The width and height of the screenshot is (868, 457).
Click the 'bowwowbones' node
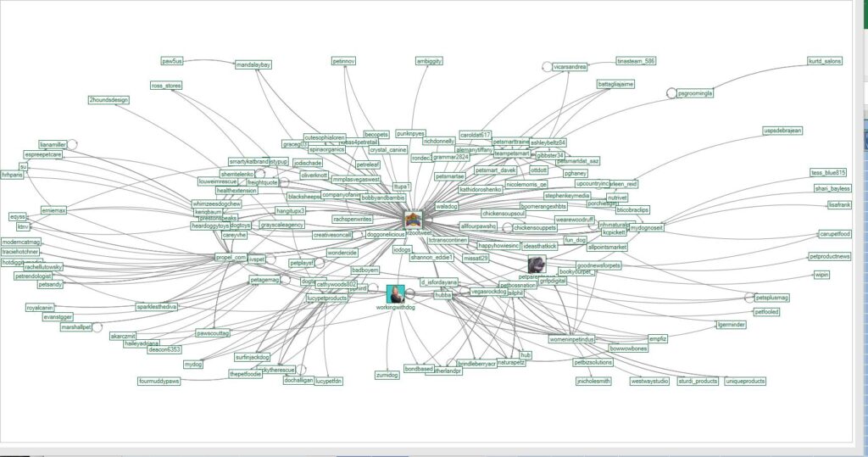628,348
